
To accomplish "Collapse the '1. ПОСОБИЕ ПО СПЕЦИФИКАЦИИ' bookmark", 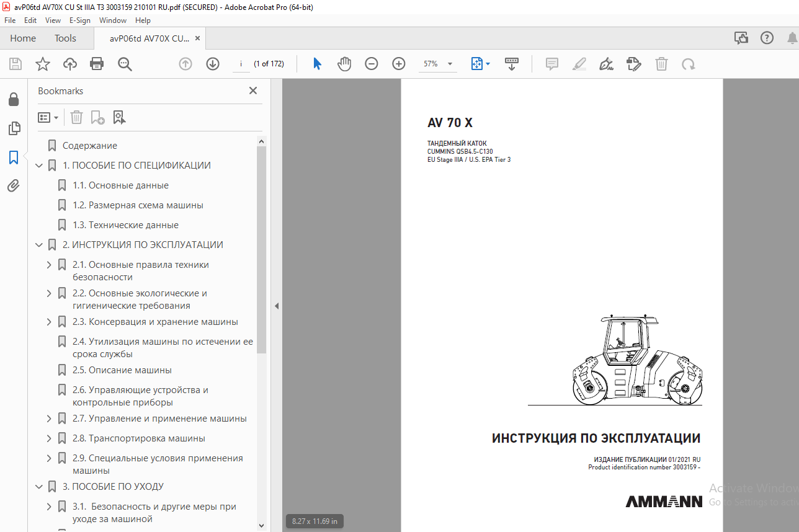I will tap(39, 166).
